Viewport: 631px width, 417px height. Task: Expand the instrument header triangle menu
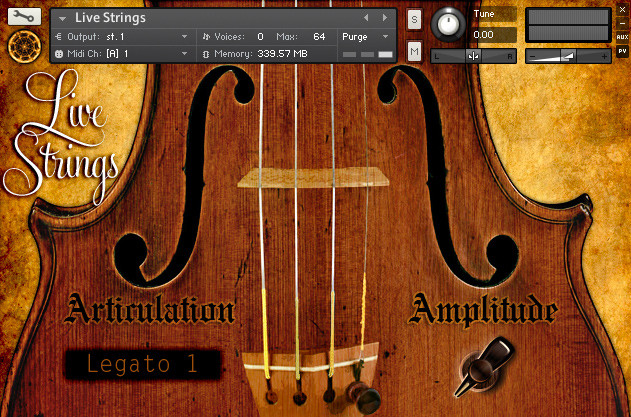tap(62, 18)
